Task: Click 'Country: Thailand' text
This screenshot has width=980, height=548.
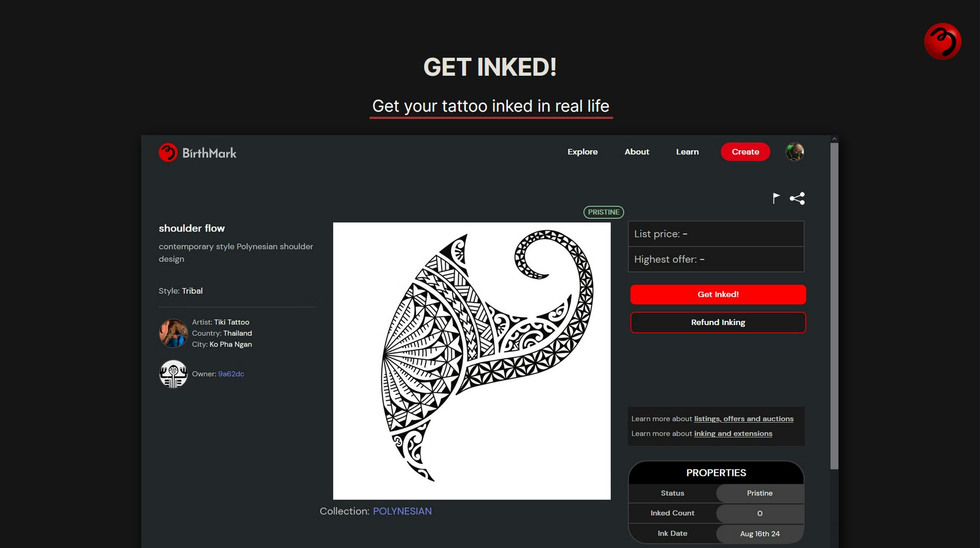Action: [x=222, y=333]
